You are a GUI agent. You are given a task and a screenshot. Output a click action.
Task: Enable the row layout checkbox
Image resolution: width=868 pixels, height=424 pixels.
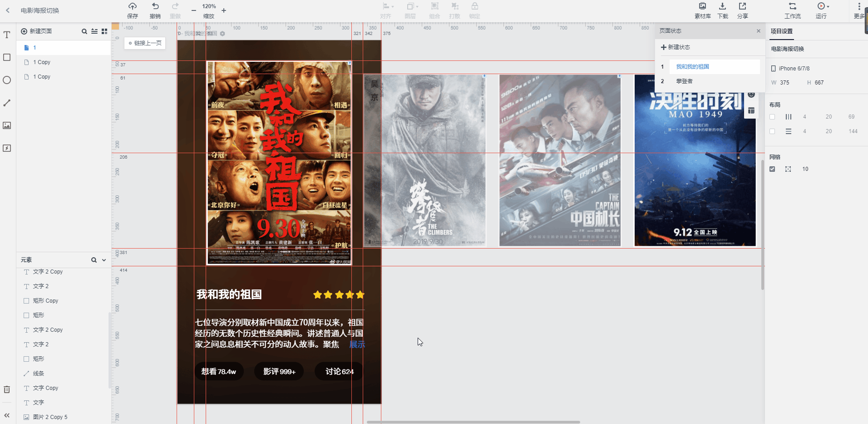click(772, 131)
